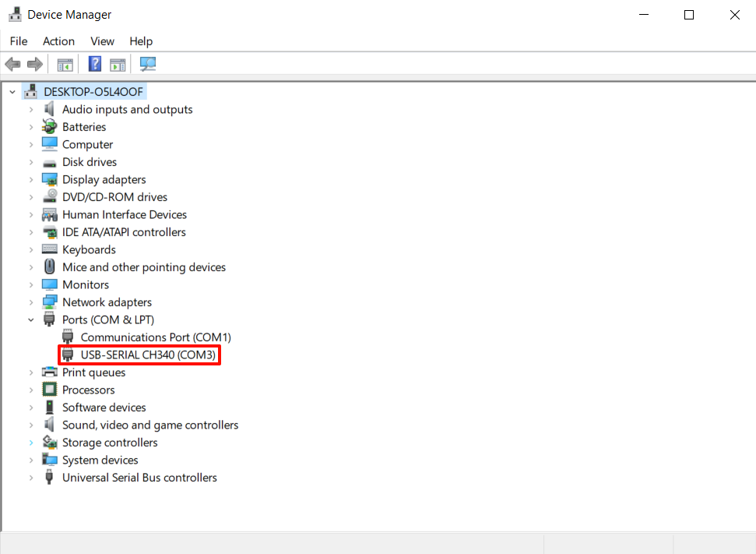Click the chip icon beside Processors
The image size is (756, 554).
tap(49, 389)
